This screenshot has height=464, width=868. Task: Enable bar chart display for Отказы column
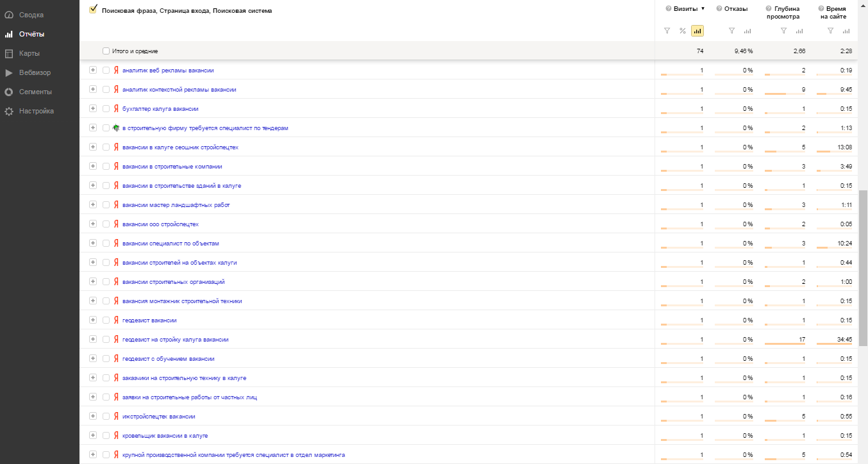747,31
